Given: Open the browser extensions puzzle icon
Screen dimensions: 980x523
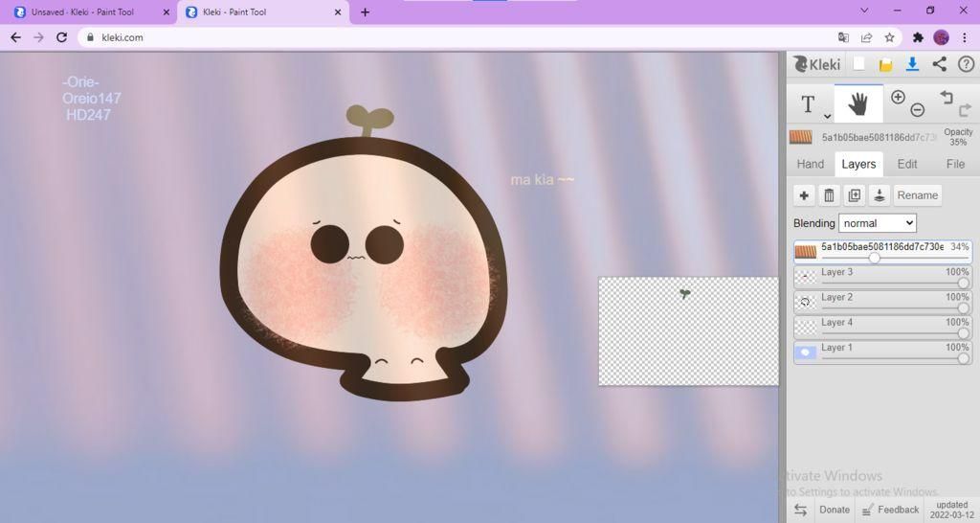Looking at the screenshot, I should pos(918,37).
